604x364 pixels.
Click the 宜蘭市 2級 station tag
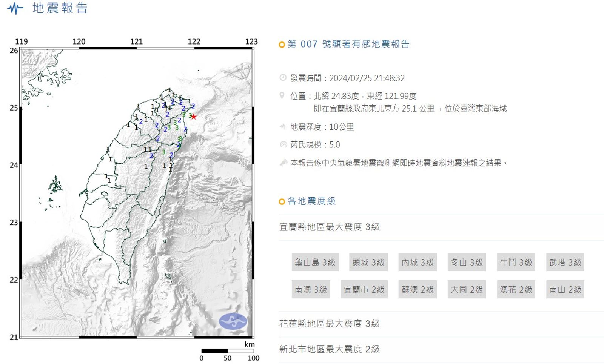364,289
